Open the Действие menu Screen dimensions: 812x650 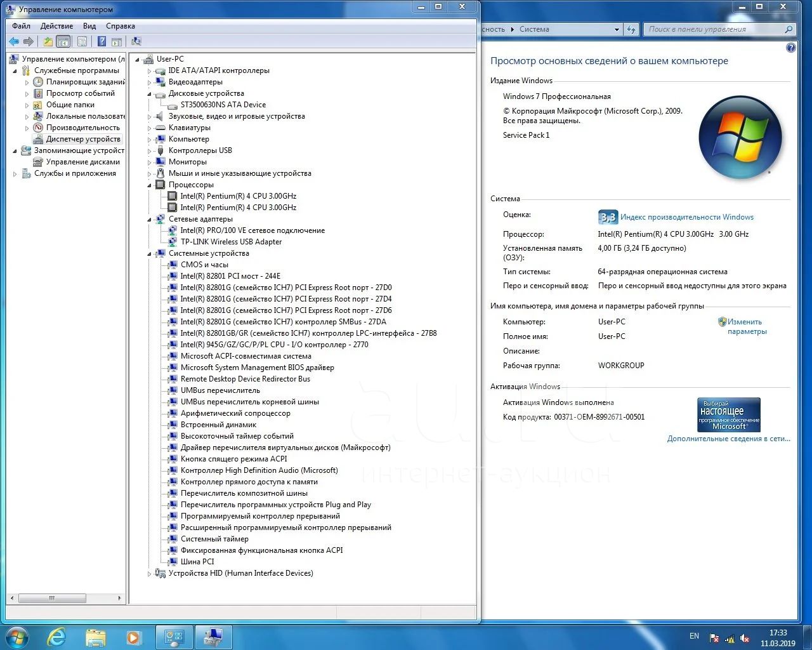click(x=56, y=26)
